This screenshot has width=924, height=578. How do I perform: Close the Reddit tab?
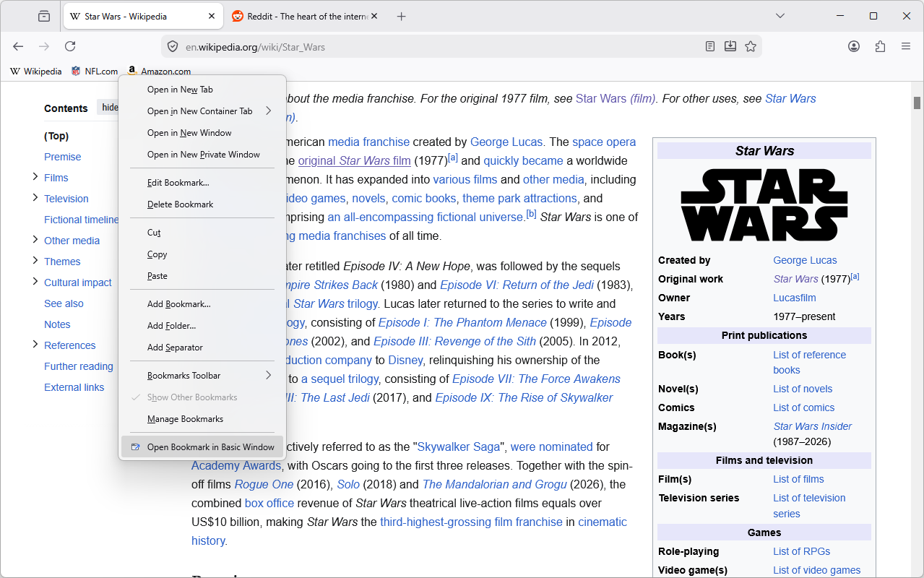374,16
